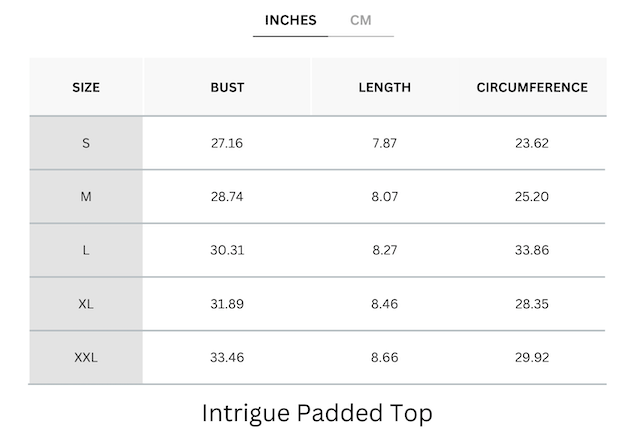Screen dimensions: 634x433
Task: Switch to the INCHES tab
Action: point(290,20)
